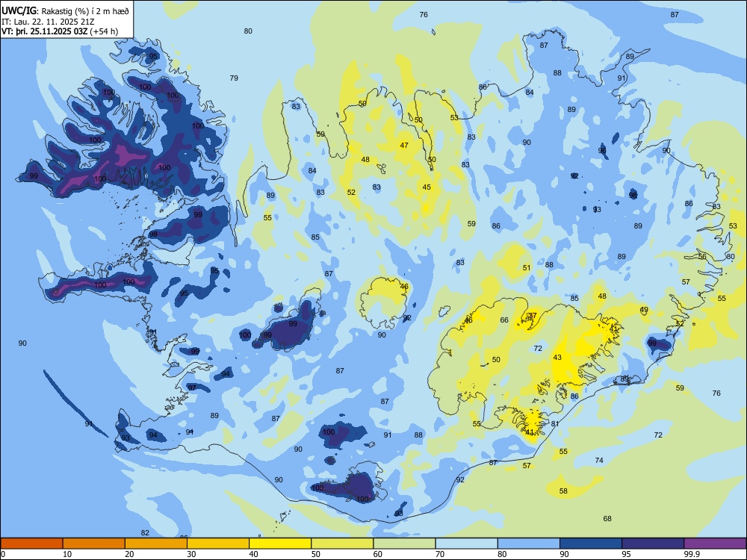Click the legend tick label '40'

253,554
